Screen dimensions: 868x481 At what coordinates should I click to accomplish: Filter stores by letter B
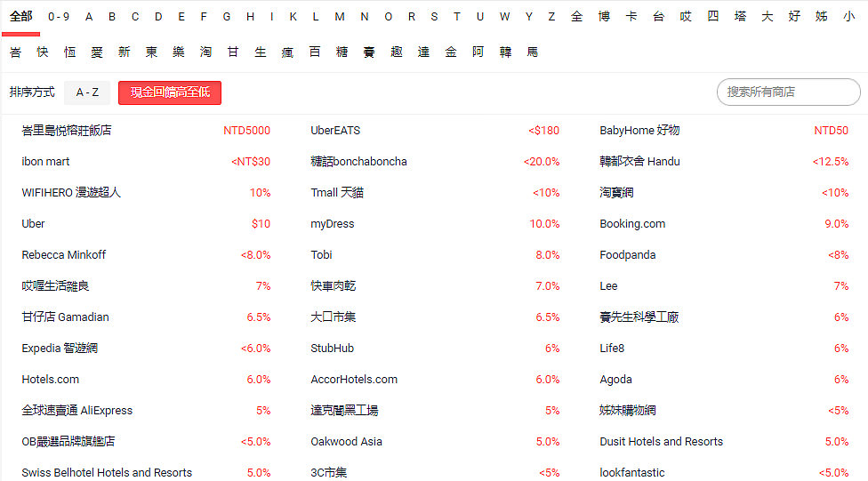(x=112, y=17)
